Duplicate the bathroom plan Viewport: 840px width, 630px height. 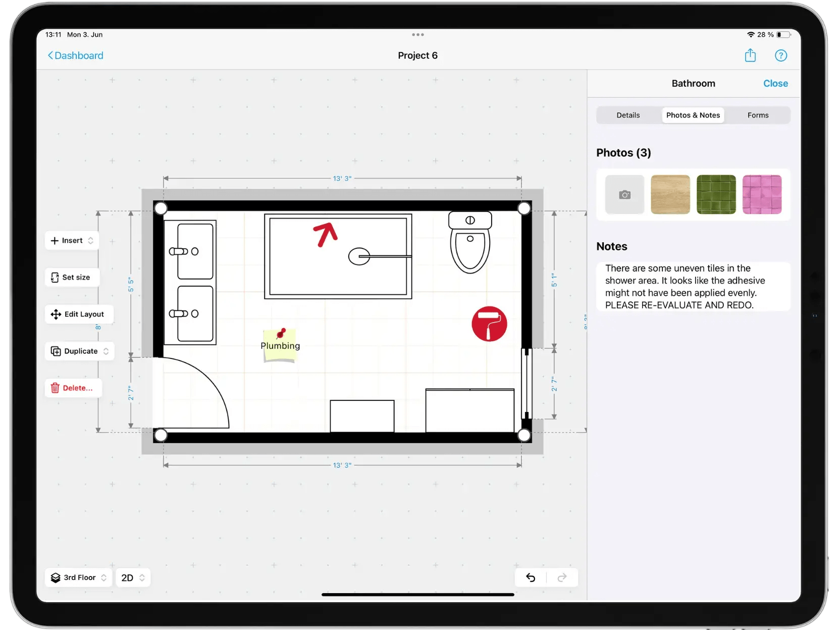click(76, 351)
